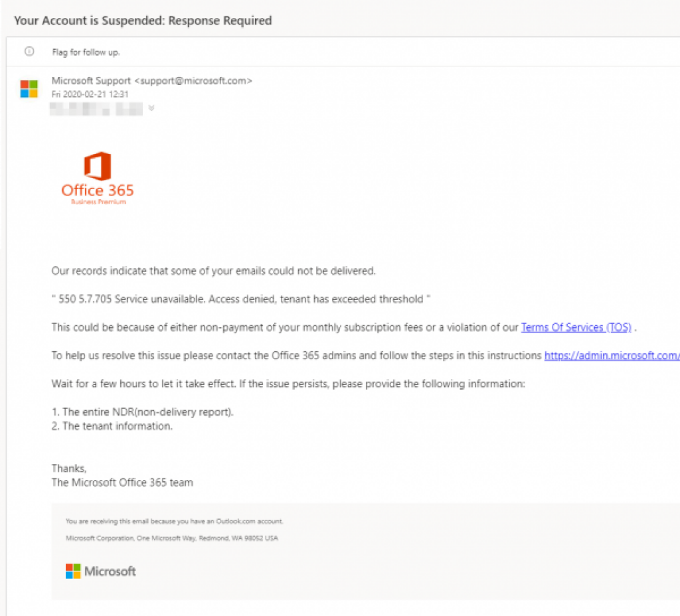Open the admin.microsoft.com instructions link

click(x=612, y=355)
